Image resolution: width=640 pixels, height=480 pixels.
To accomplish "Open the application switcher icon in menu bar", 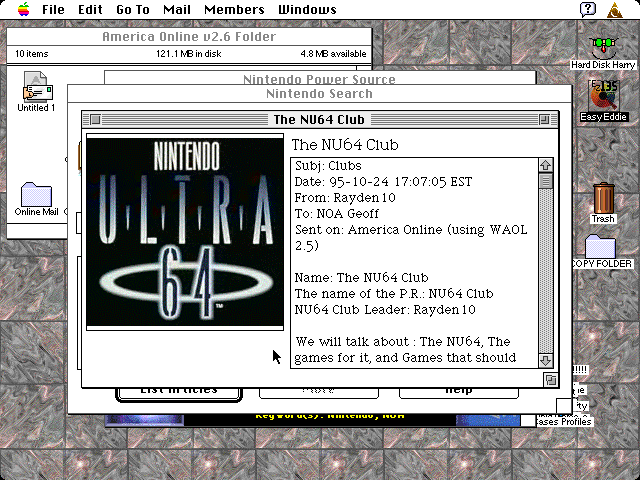I will pos(614,9).
